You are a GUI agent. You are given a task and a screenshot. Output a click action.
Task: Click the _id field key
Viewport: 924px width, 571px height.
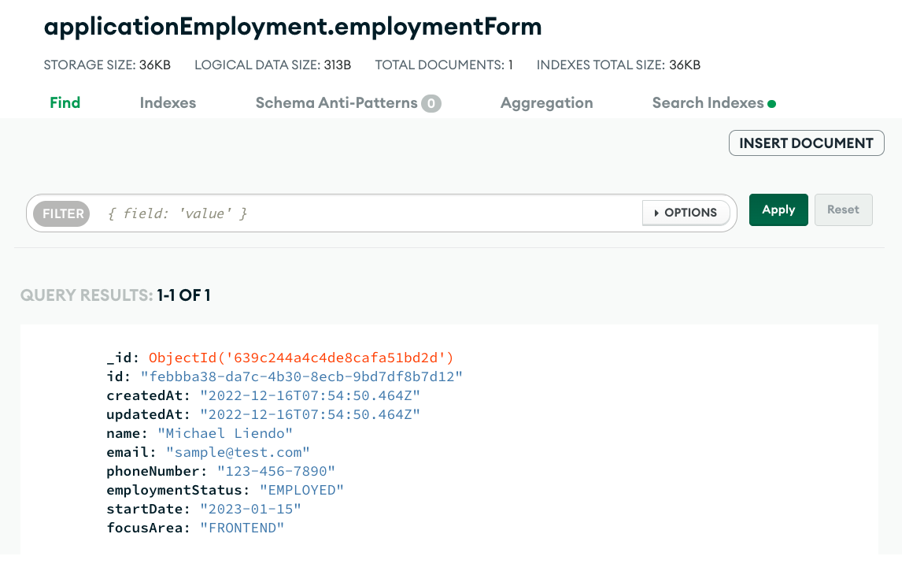click(x=123, y=358)
